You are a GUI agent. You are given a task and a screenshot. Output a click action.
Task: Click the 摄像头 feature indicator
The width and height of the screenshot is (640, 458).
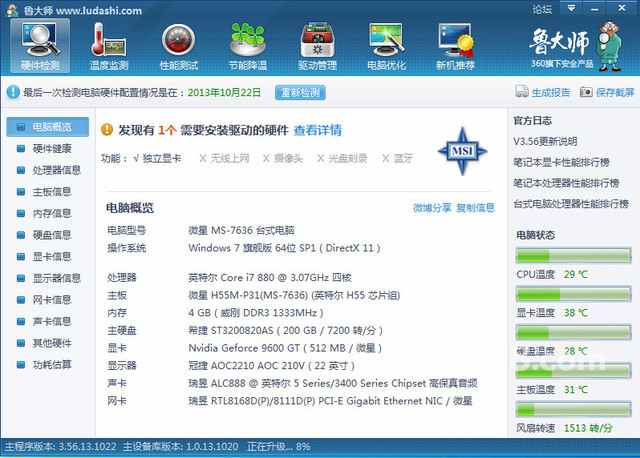tap(283, 158)
